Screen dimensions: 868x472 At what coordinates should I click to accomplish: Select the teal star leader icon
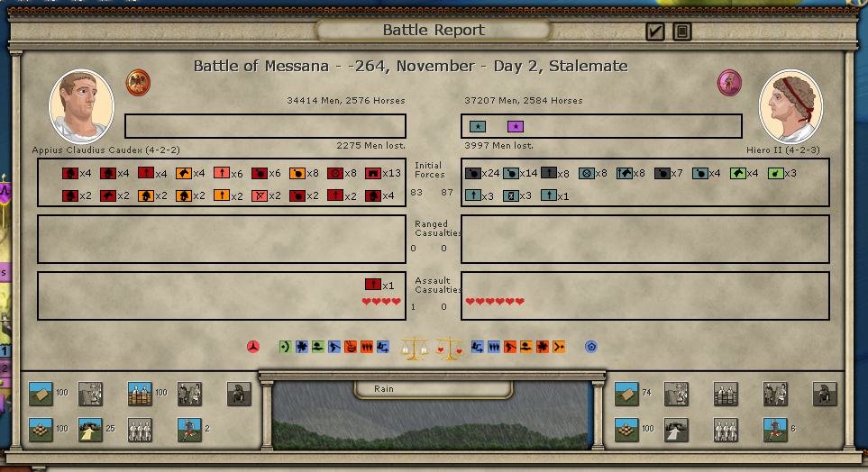click(476, 126)
